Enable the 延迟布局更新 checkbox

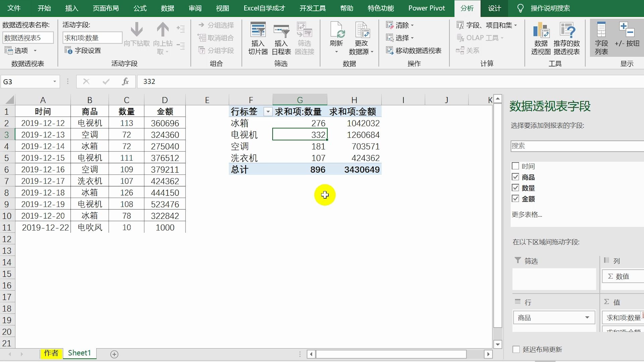coord(516,349)
